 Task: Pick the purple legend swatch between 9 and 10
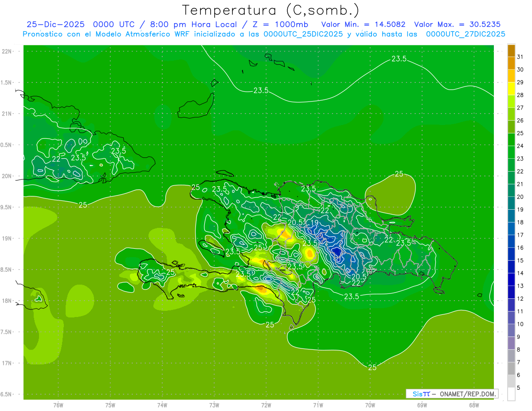click(511, 330)
